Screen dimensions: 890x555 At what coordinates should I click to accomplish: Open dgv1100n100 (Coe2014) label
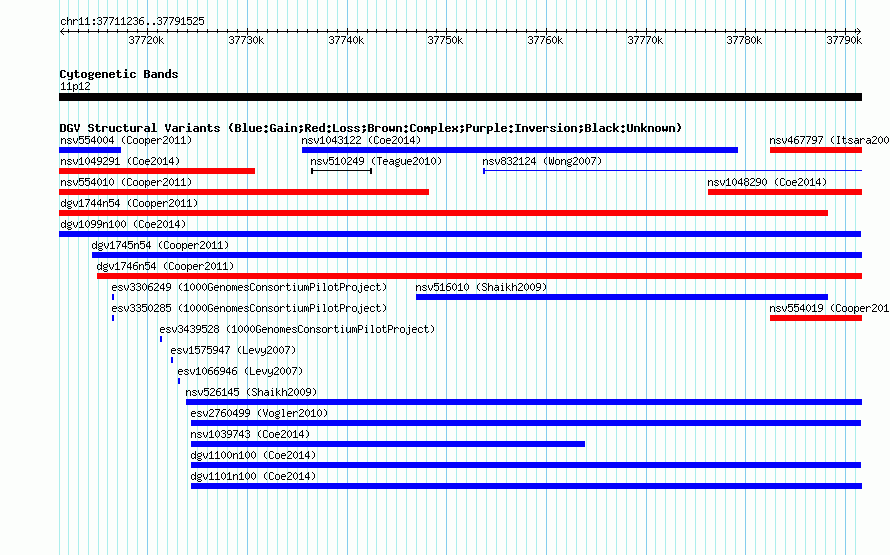[253, 455]
